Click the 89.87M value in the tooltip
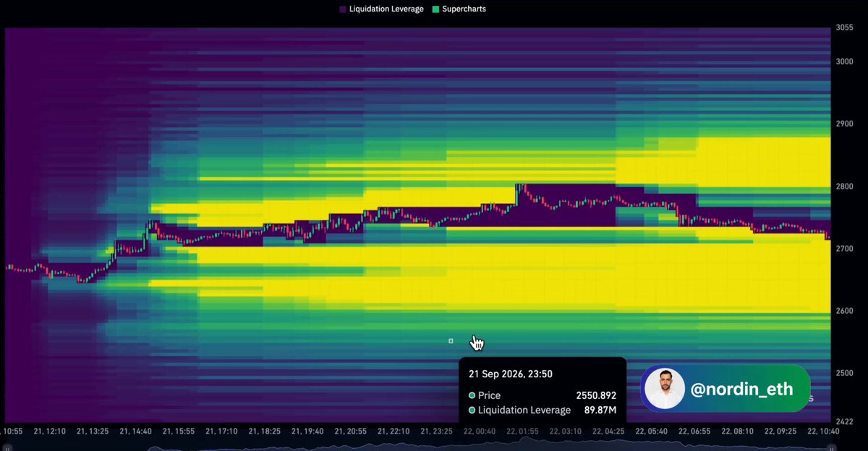This screenshot has width=868, height=451. [x=600, y=411]
